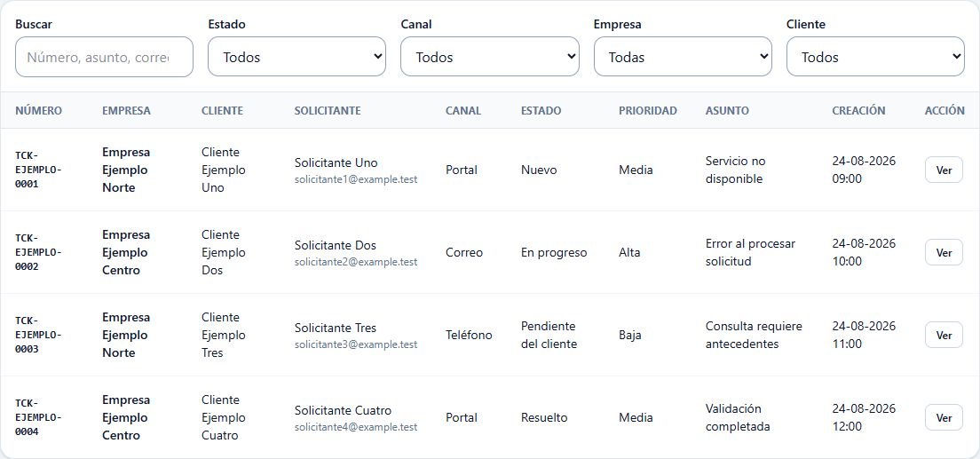
Task: Click email solicitante2@example.test
Action: 356,262
